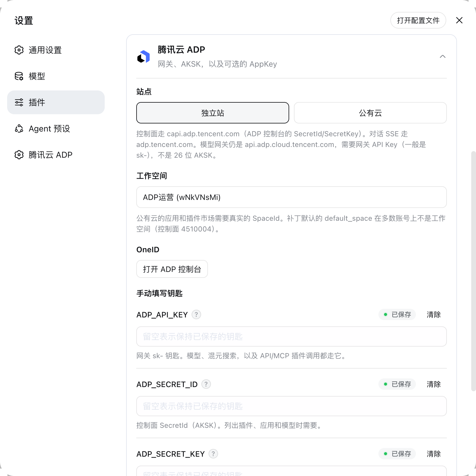
Task: Click the 设置 dialog title
Action: point(24,21)
